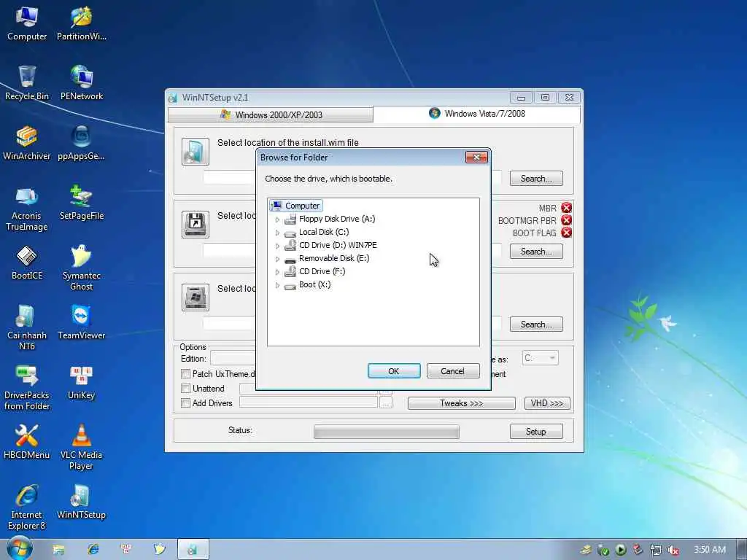
Task: Expand the Floppy Disk Drive (A:) node
Action: [277, 219]
